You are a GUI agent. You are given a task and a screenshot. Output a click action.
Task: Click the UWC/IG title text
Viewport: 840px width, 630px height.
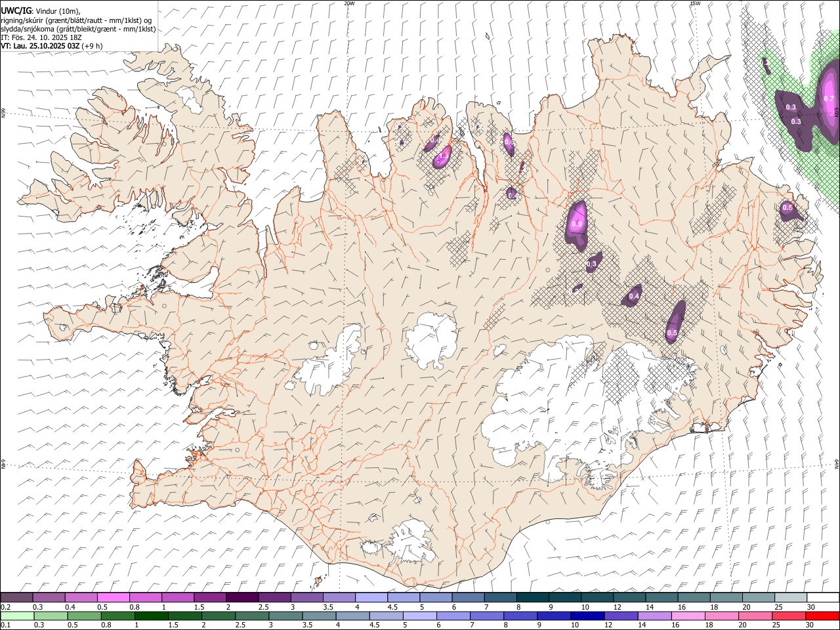tap(16, 10)
